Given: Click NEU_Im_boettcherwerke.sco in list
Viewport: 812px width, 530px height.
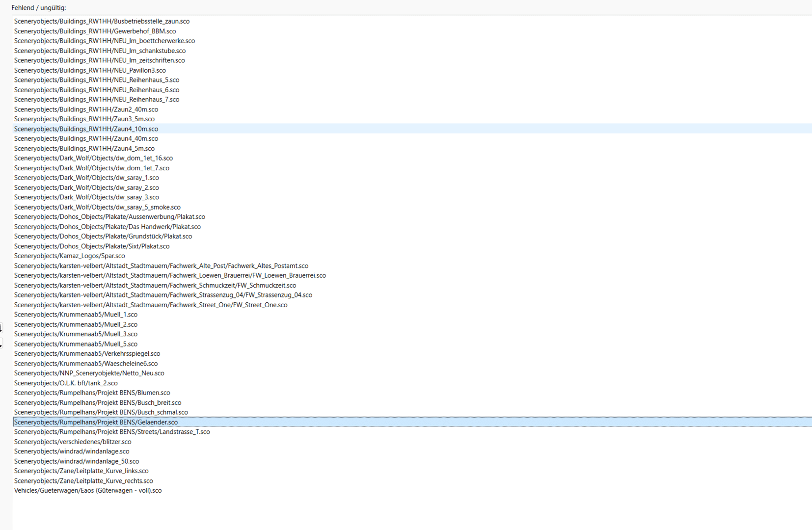Looking at the screenshot, I should (x=104, y=41).
